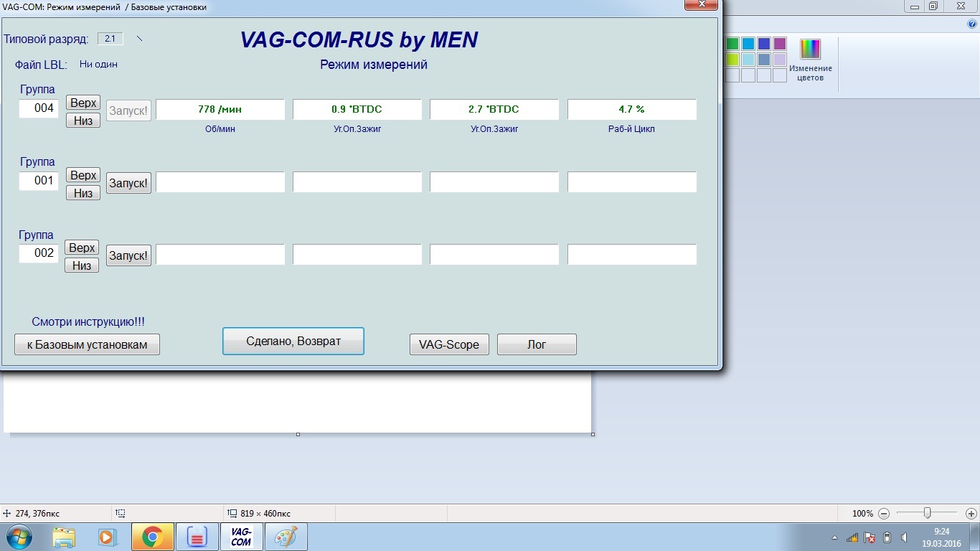Click Верх for Group 004

(83, 103)
